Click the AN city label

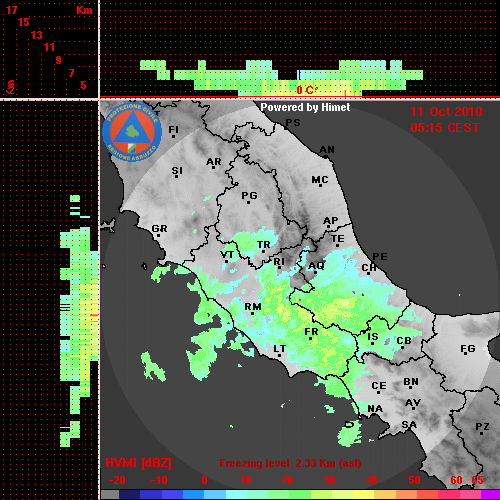pyautogui.click(x=327, y=150)
